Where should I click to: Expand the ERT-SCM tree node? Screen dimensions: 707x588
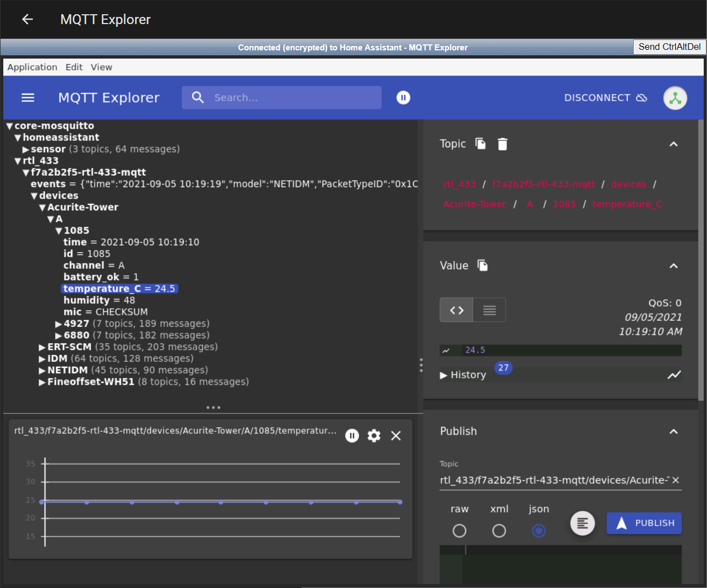pos(42,347)
